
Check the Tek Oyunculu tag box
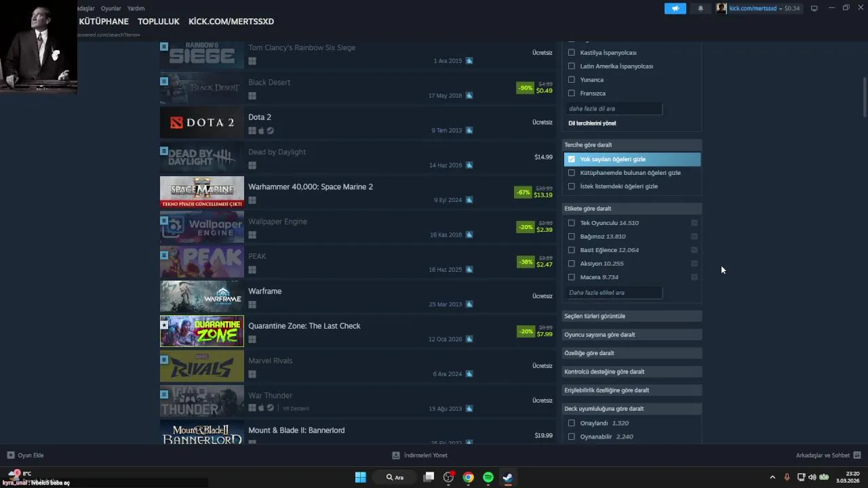(572, 223)
